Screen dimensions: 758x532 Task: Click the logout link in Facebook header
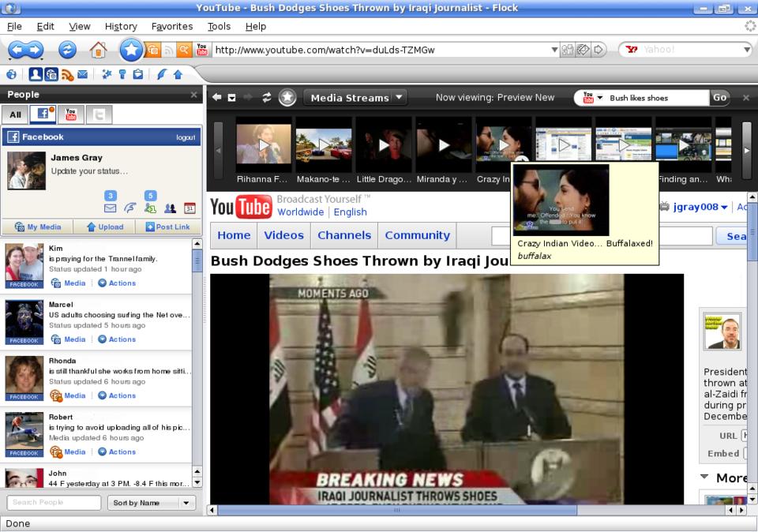click(x=186, y=137)
